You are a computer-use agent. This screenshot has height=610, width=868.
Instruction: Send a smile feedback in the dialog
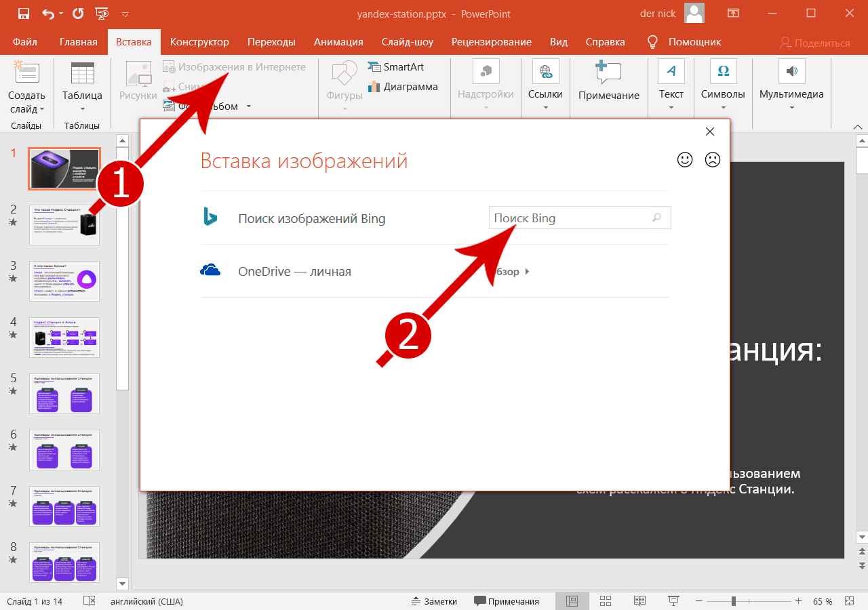[x=686, y=160]
